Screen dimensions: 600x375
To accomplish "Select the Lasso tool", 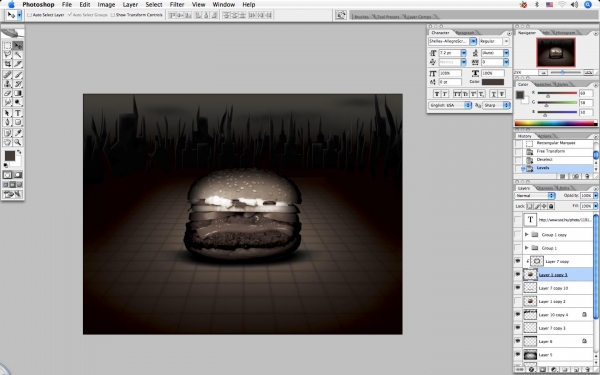I will [7, 55].
